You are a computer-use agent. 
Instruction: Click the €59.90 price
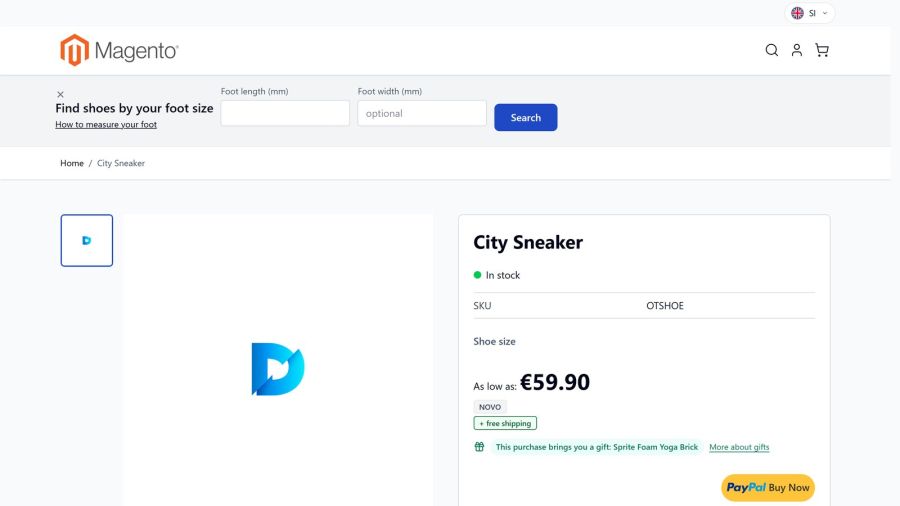[555, 382]
